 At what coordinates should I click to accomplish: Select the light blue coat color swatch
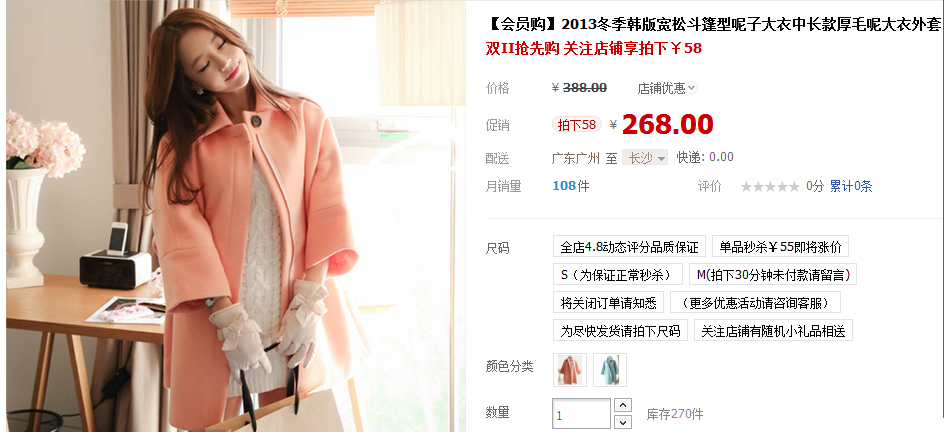click(x=610, y=370)
